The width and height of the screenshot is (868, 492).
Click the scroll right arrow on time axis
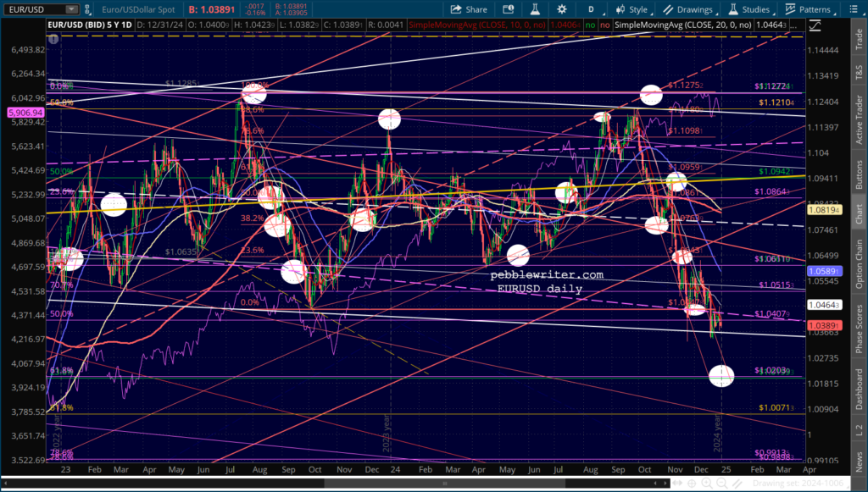point(665,484)
